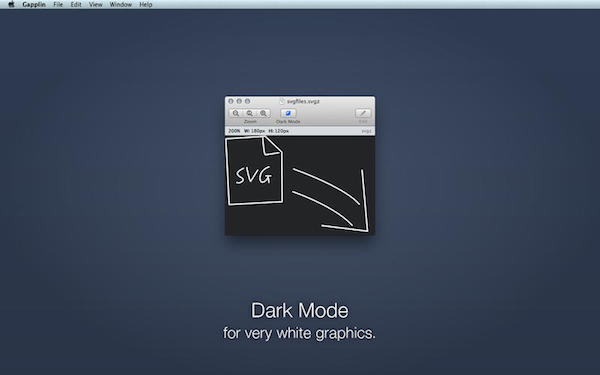The height and width of the screenshot is (375, 600).
Task: Click the document proxy icon in title bar
Action: pos(282,101)
